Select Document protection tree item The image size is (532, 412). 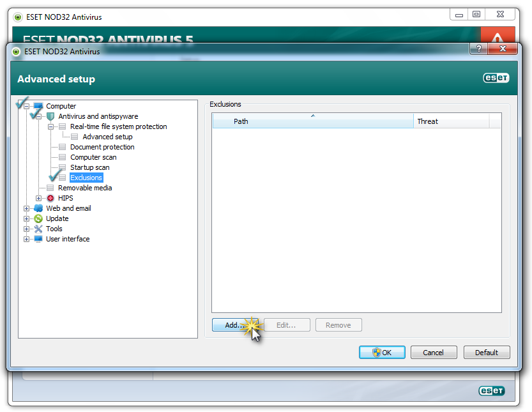click(102, 147)
